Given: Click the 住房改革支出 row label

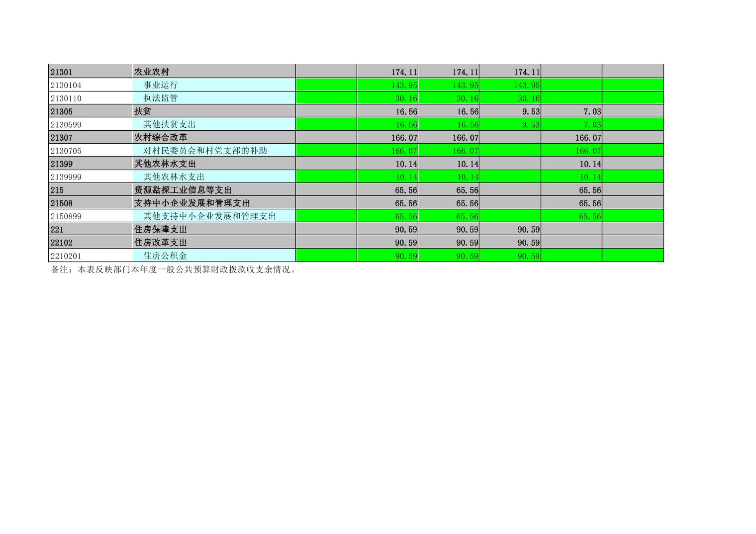Looking at the screenshot, I should (x=161, y=243).
